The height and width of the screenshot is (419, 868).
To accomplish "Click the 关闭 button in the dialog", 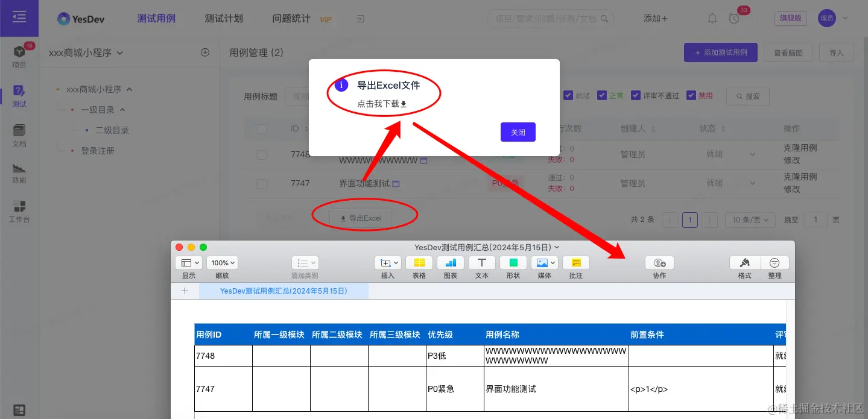I will pos(518,132).
